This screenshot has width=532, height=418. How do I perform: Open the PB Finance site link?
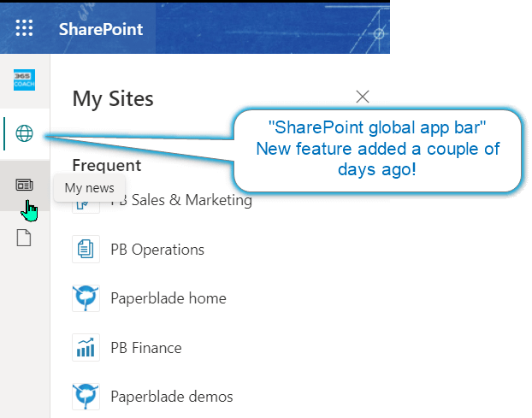click(145, 348)
